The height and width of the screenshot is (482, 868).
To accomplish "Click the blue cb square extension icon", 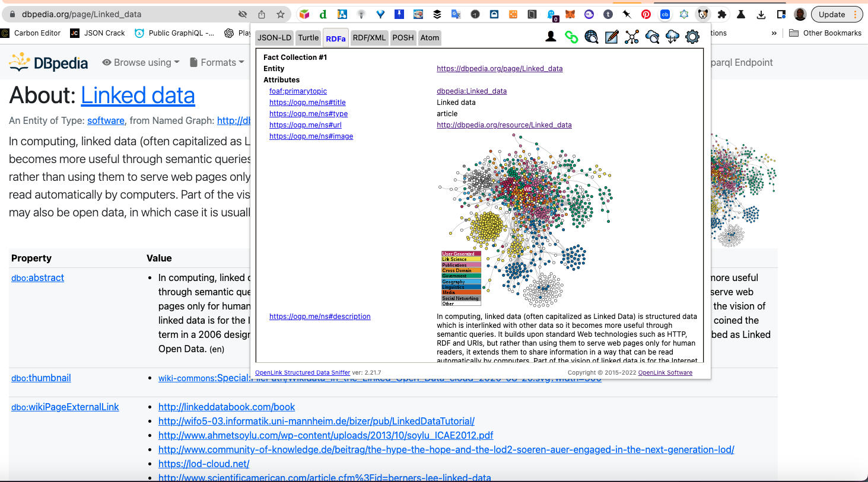I will [665, 14].
